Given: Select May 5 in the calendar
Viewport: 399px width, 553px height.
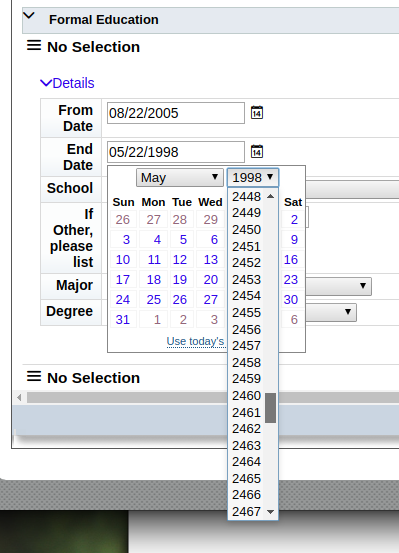Looking at the screenshot, I should 183,239.
